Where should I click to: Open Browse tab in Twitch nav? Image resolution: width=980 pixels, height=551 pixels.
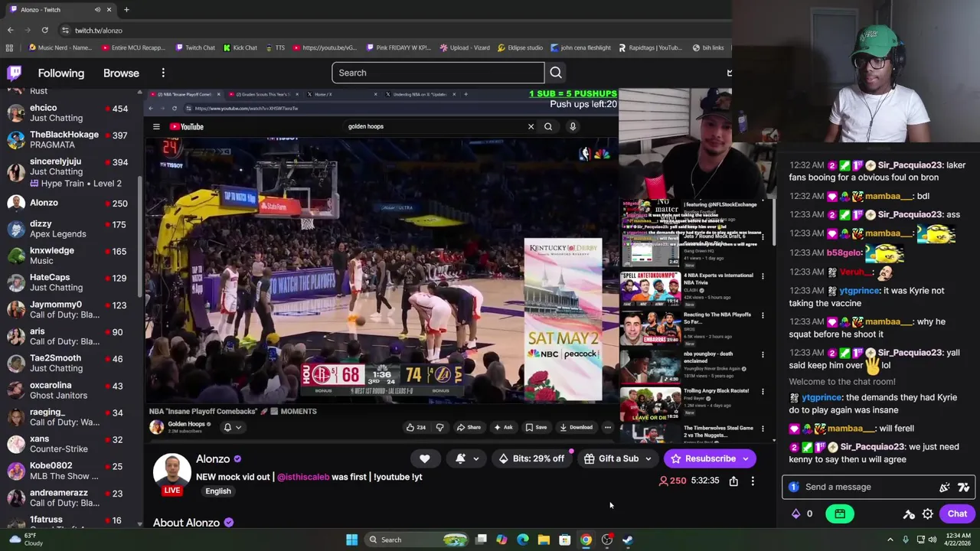click(121, 73)
